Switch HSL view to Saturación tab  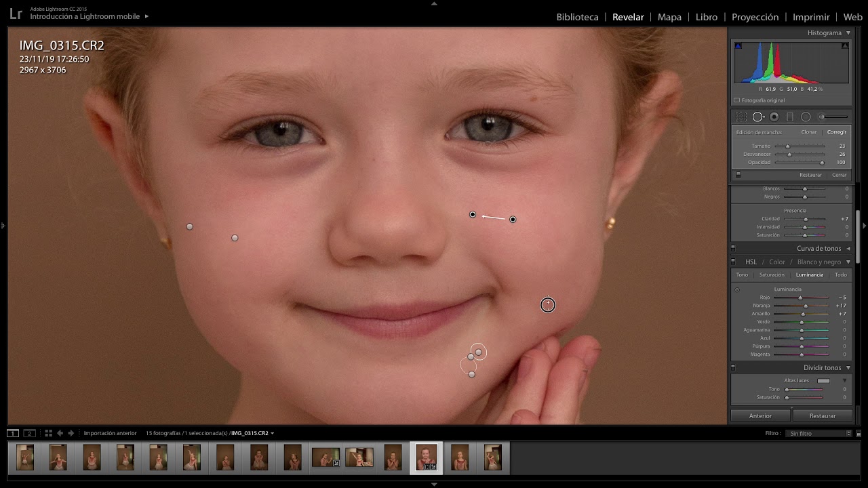pos(772,275)
